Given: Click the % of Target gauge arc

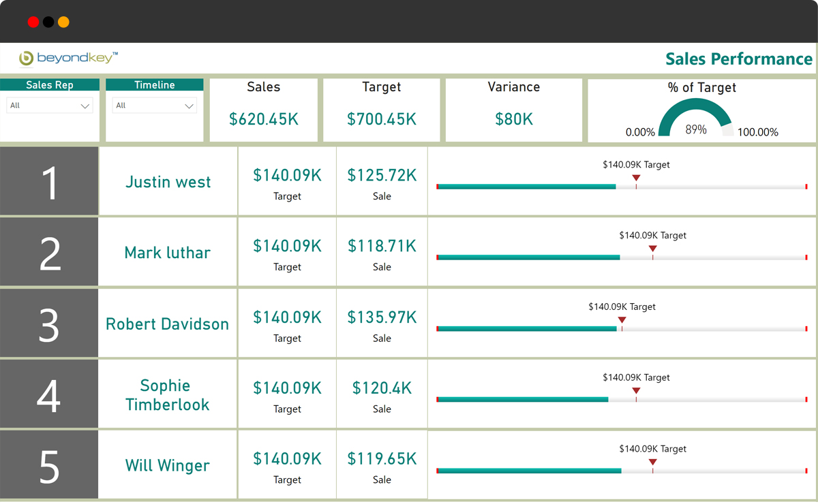Looking at the screenshot, I should (x=695, y=109).
